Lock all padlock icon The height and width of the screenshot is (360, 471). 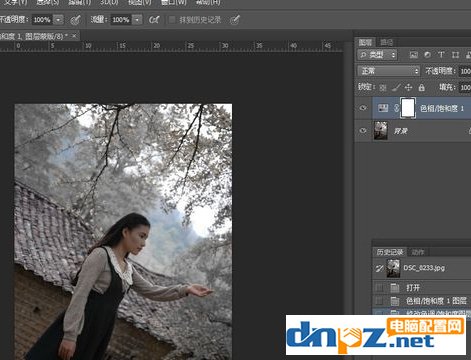coord(422,88)
